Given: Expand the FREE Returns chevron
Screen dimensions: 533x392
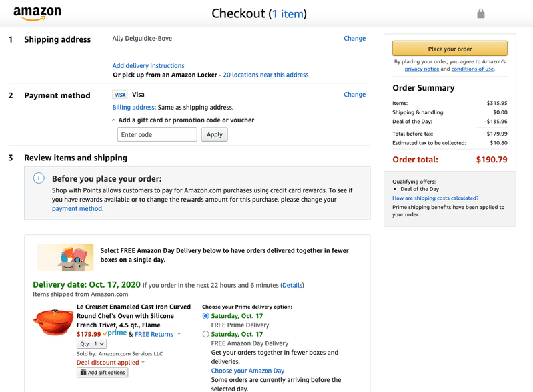Looking at the screenshot, I should (x=179, y=335).
